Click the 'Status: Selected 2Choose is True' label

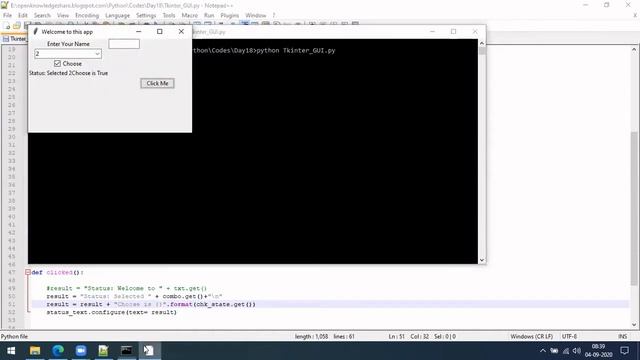pos(69,73)
